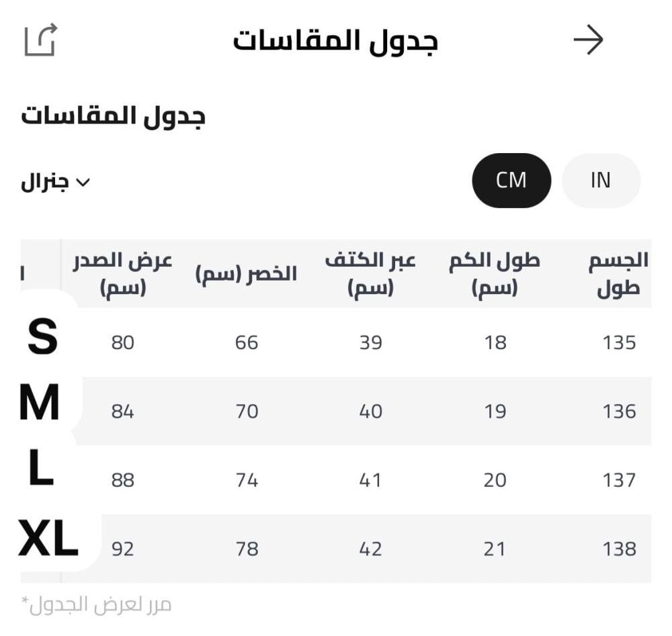Click body length value 138 for XL
This screenshot has height=636, width=672.
pos(619,549)
